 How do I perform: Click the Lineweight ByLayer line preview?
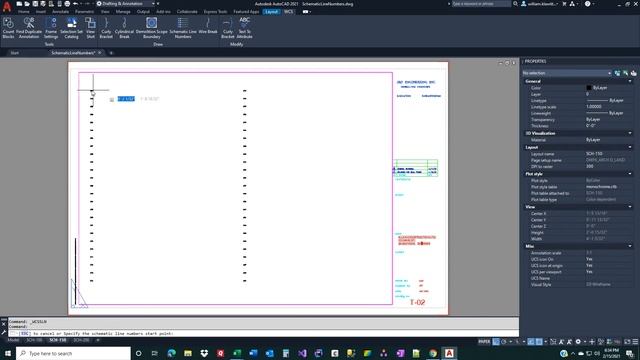click(x=597, y=113)
